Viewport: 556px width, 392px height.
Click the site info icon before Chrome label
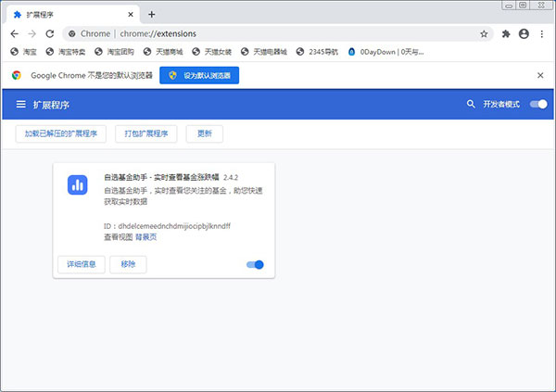72,33
